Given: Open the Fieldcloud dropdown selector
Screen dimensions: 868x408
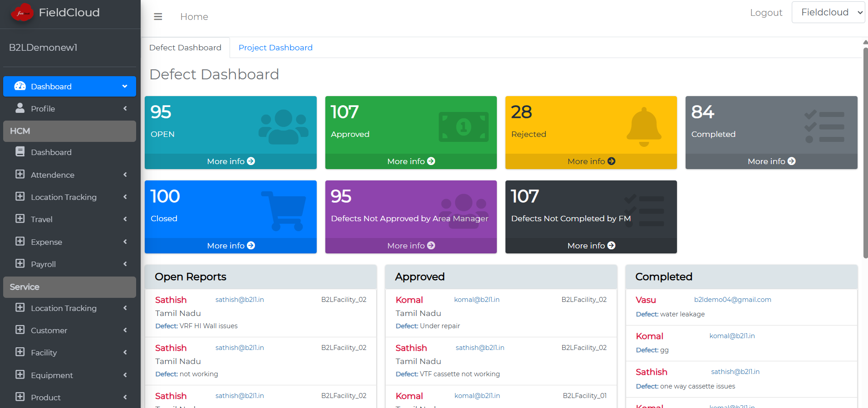Looking at the screenshot, I should 828,12.
